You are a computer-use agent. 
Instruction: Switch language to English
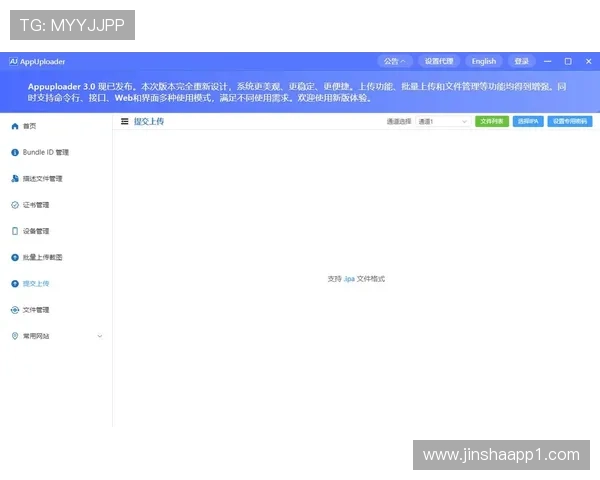[484, 61]
